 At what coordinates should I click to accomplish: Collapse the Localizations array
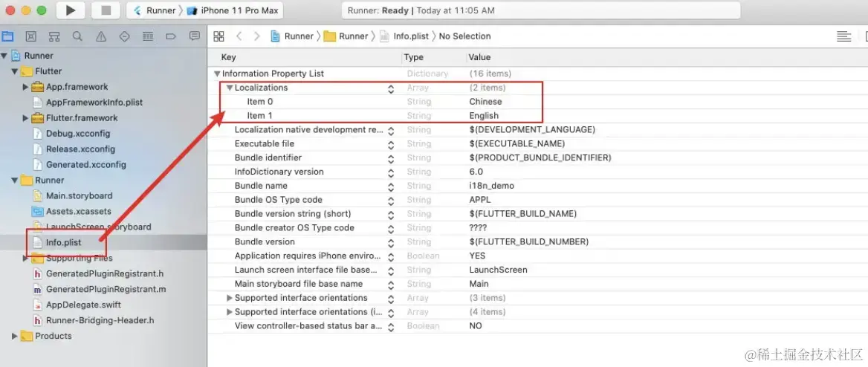(x=230, y=88)
